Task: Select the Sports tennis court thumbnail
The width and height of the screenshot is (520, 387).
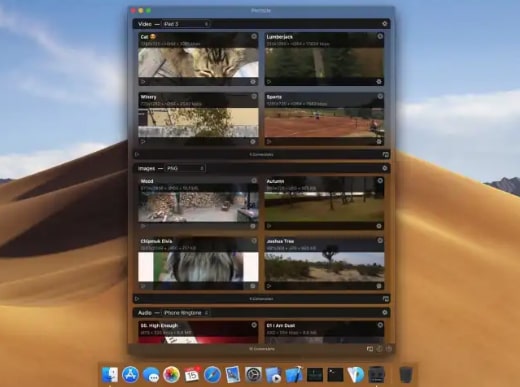Action: tap(324, 122)
